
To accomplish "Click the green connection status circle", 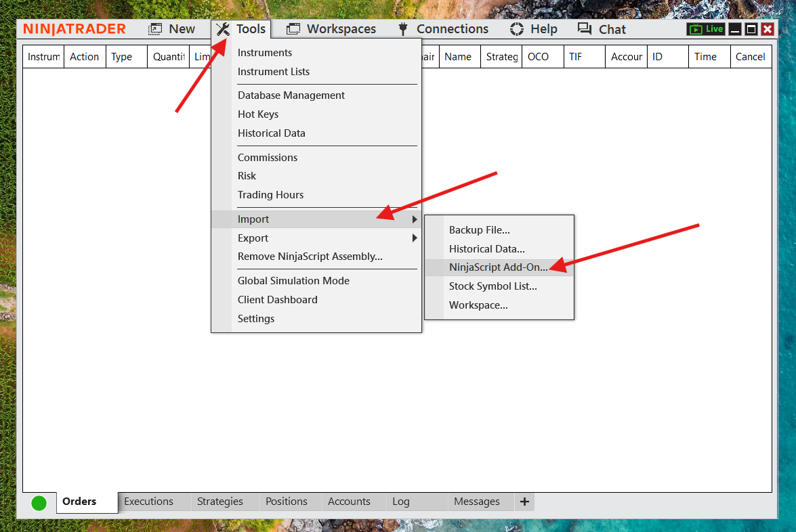I will [x=39, y=503].
